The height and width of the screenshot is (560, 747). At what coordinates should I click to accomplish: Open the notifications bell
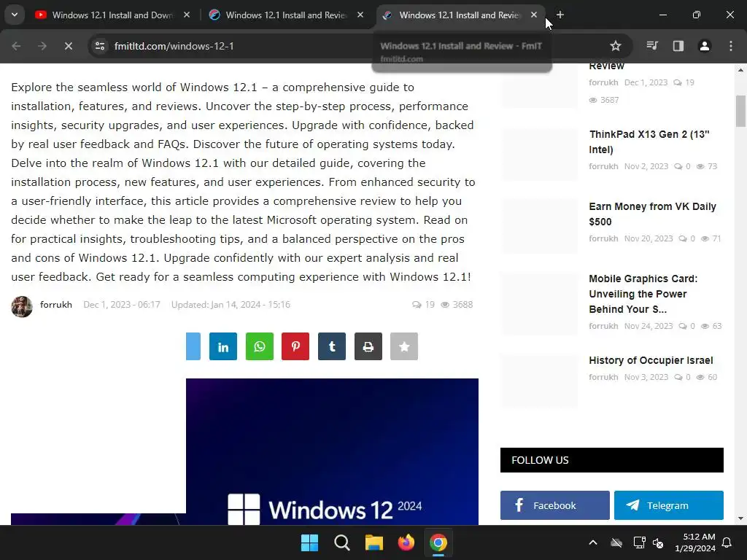727,542
